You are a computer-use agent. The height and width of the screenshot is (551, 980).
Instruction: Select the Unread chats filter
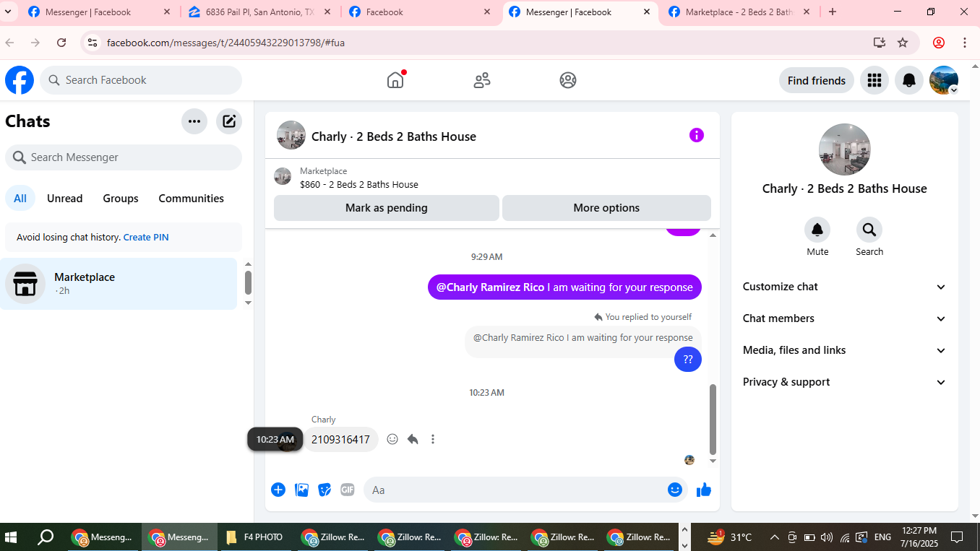(65, 199)
